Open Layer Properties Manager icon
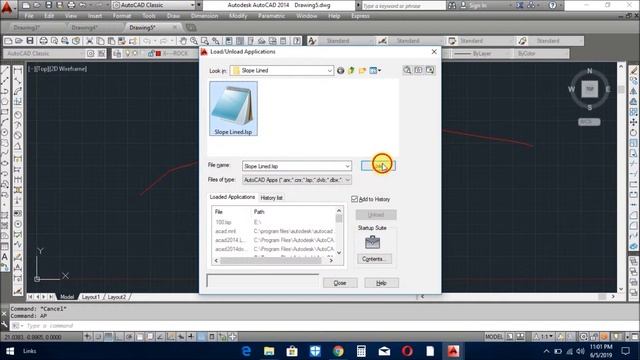Image resolution: width=640 pixels, height=360 pixels. 117,53
